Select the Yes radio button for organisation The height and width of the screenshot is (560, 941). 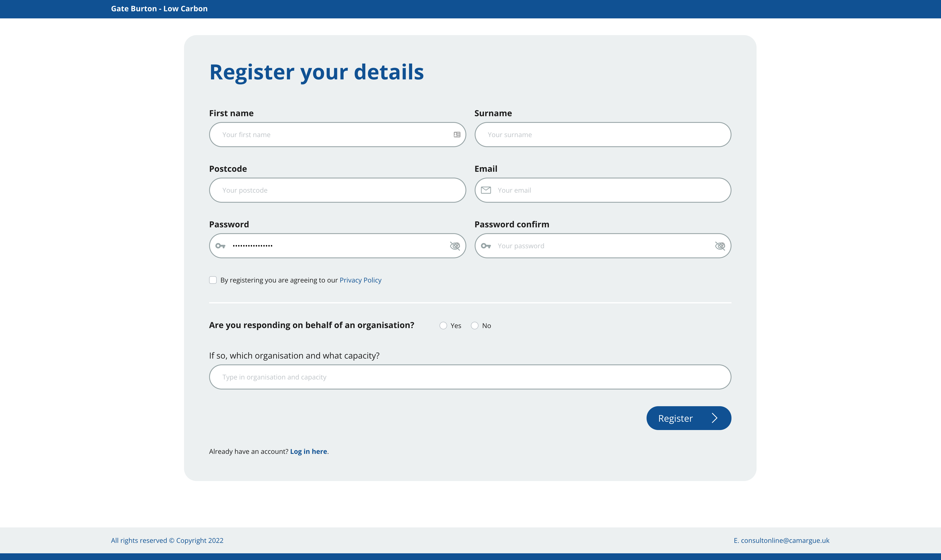tap(443, 325)
